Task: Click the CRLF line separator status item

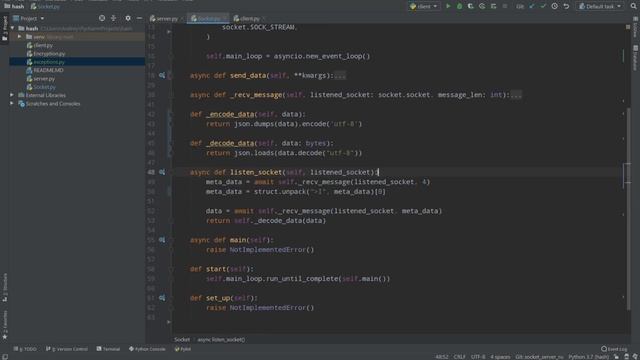Action: 460,357
